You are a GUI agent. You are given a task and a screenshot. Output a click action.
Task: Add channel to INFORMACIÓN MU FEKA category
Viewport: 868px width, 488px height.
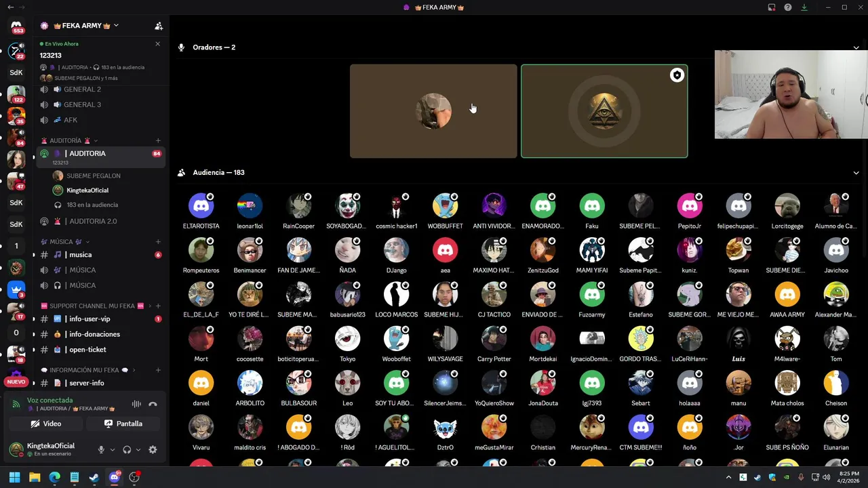pyautogui.click(x=158, y=370)
